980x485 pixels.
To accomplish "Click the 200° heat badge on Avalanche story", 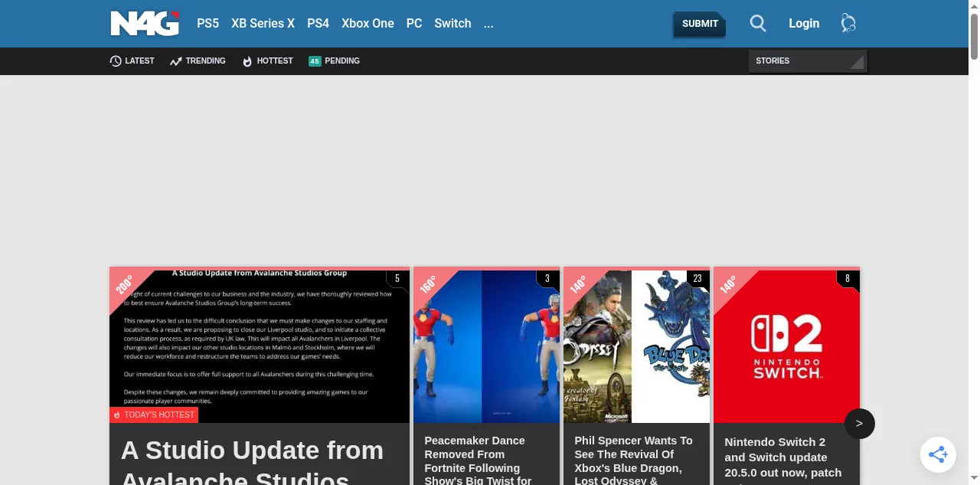I will click(x=125, y=285).
